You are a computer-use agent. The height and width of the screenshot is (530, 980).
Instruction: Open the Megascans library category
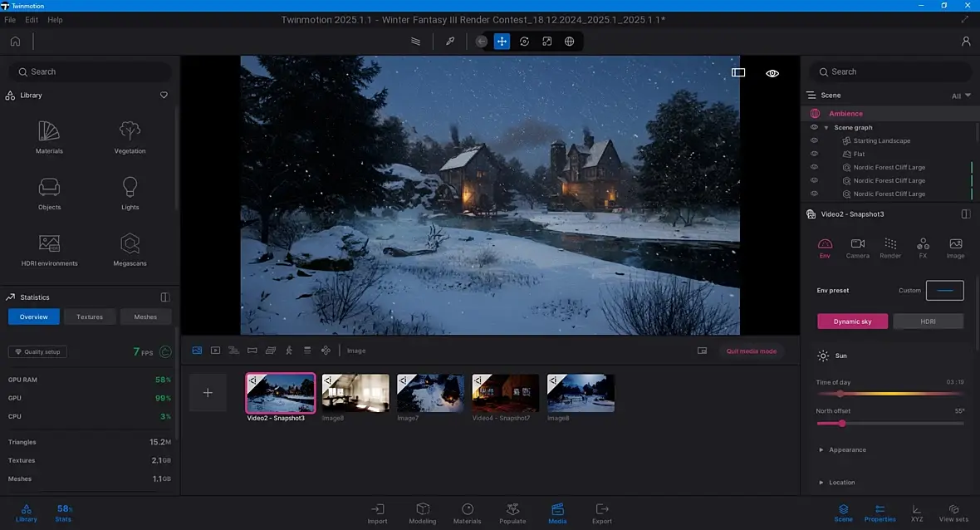coord(130,249)
